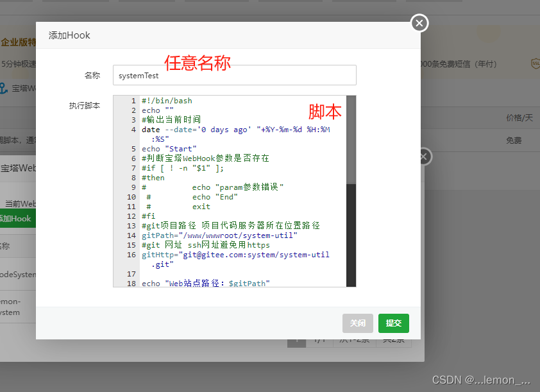540x392 pixels.
Task: Click the 添加Hook dialog title
Action: 69,35
